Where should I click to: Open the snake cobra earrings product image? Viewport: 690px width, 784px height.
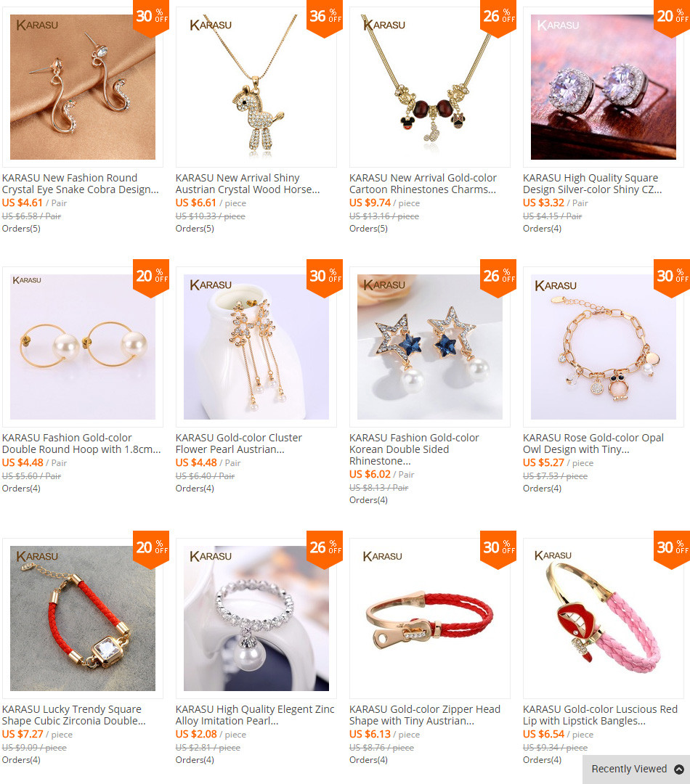tap(83, 87)
